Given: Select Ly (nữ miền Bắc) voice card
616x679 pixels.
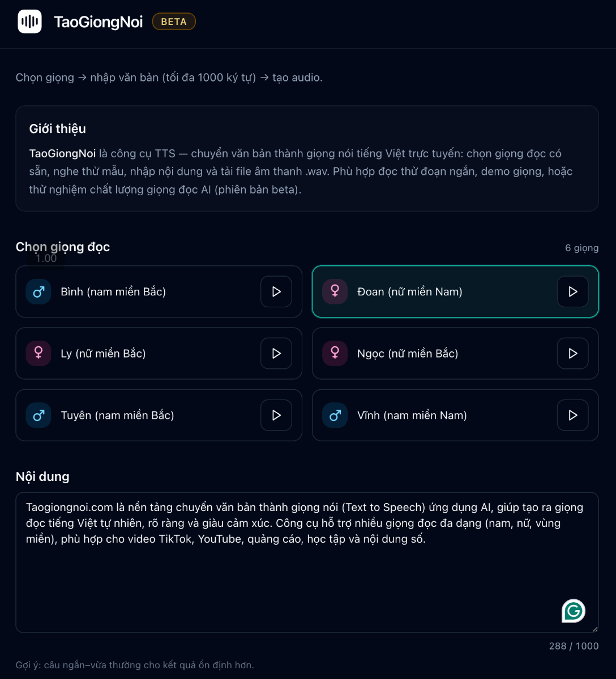Looking at the screenshot, I should (x=159, y=353).
